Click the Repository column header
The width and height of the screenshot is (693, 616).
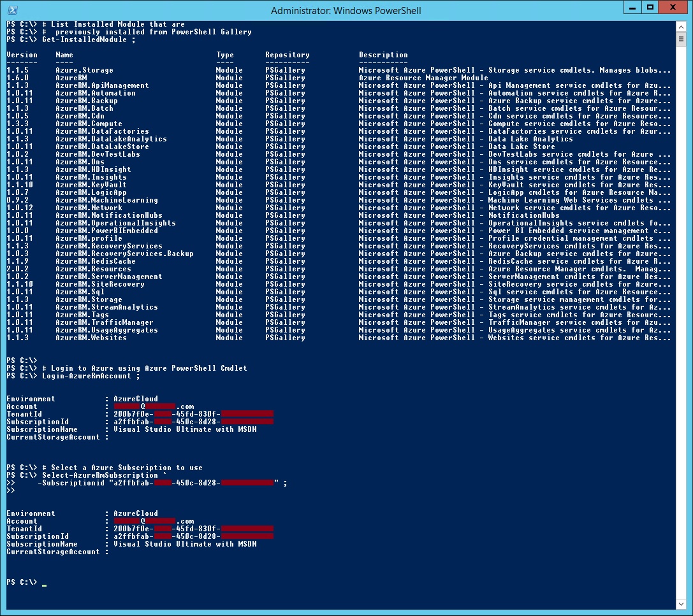(288, 55)
